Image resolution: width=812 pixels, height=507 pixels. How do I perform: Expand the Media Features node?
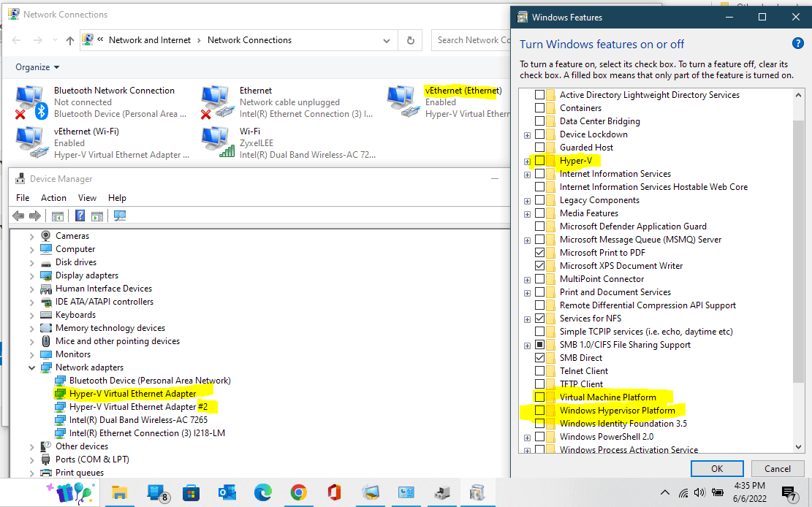[527, 214]
